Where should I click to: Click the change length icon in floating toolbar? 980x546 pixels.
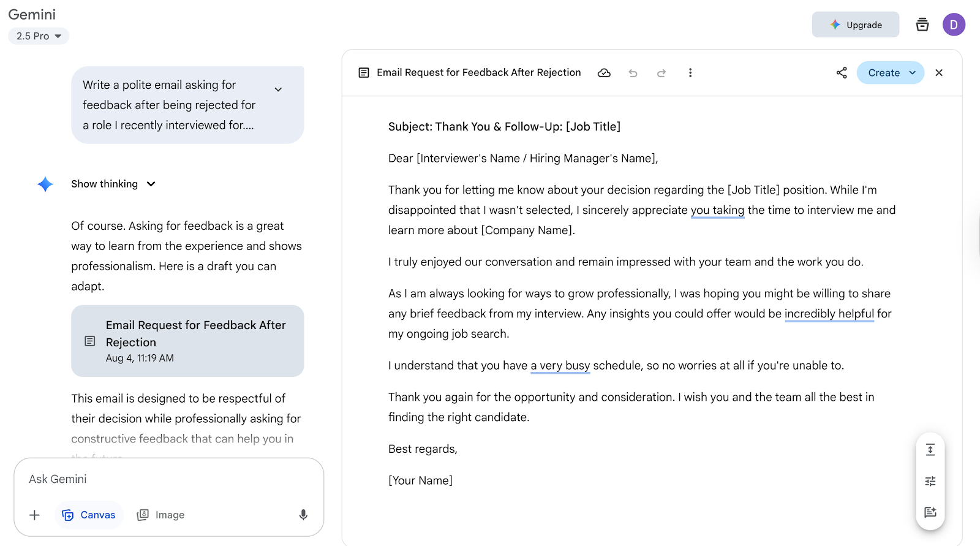click(930, 450)
